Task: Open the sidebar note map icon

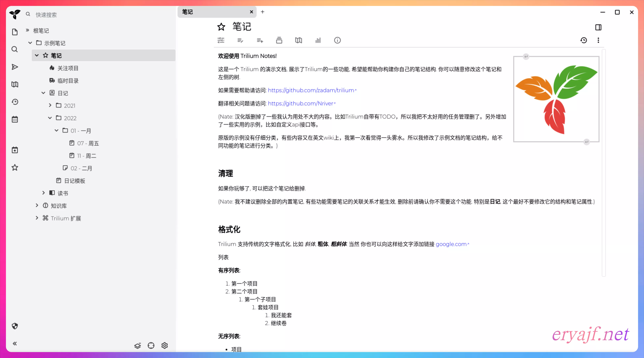Action: pos(15,84)
